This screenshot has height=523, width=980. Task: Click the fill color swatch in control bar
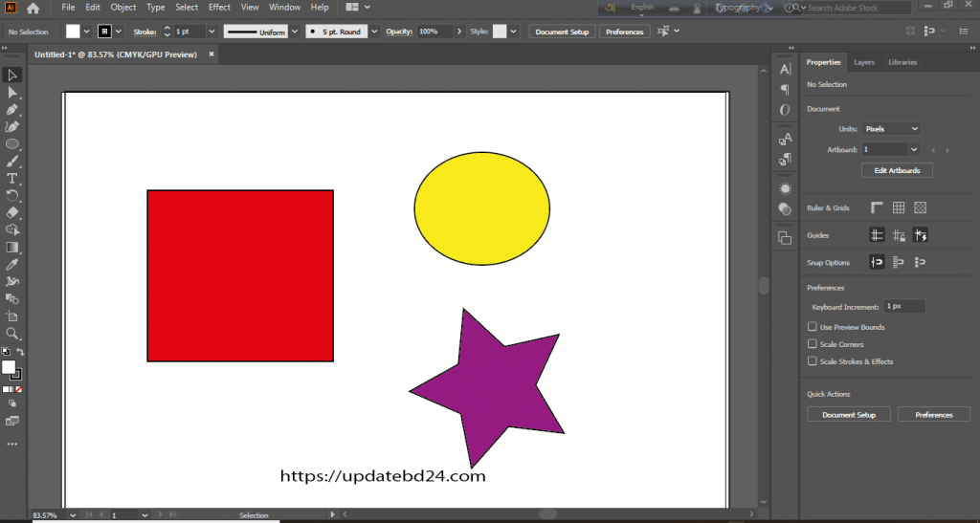point(73,32)
